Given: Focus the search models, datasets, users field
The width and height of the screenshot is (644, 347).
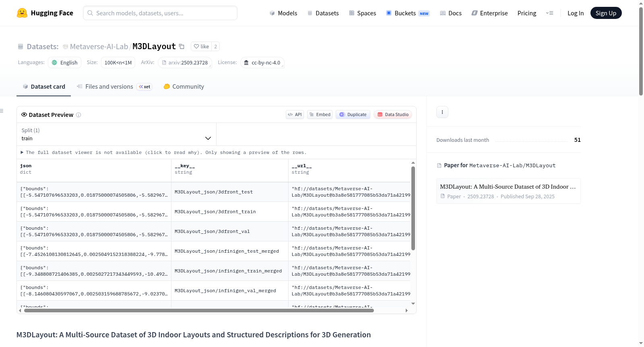Looking at the screenshot, I should 160,13.
